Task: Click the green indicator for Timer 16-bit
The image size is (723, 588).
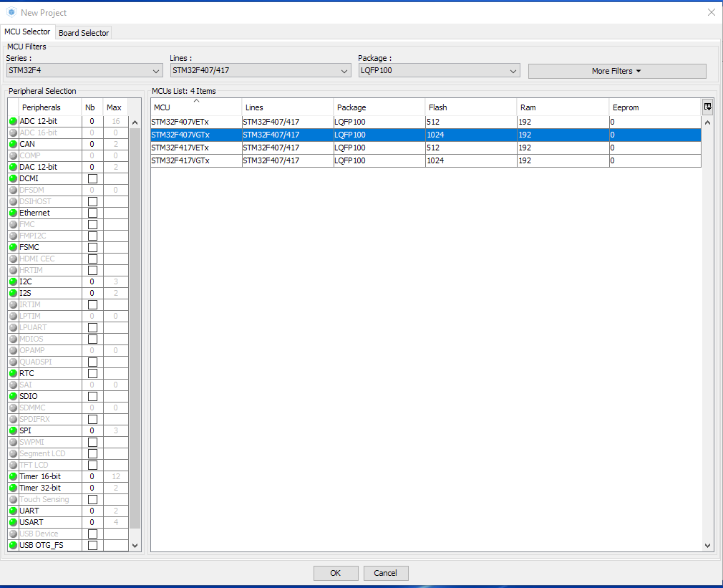Action: (14, 476)
